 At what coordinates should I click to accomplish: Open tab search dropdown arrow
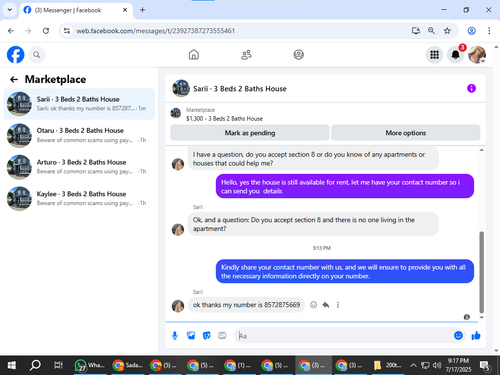pos(10,10)
